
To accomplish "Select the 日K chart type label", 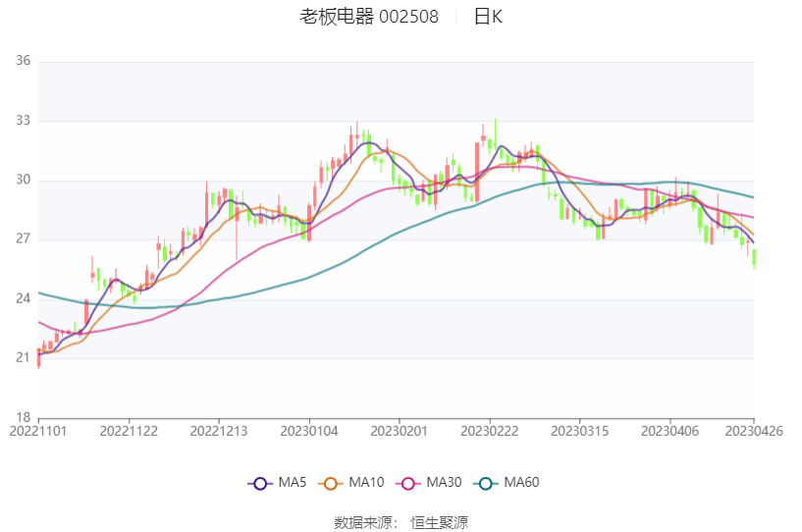I will [x=488, y=17].
